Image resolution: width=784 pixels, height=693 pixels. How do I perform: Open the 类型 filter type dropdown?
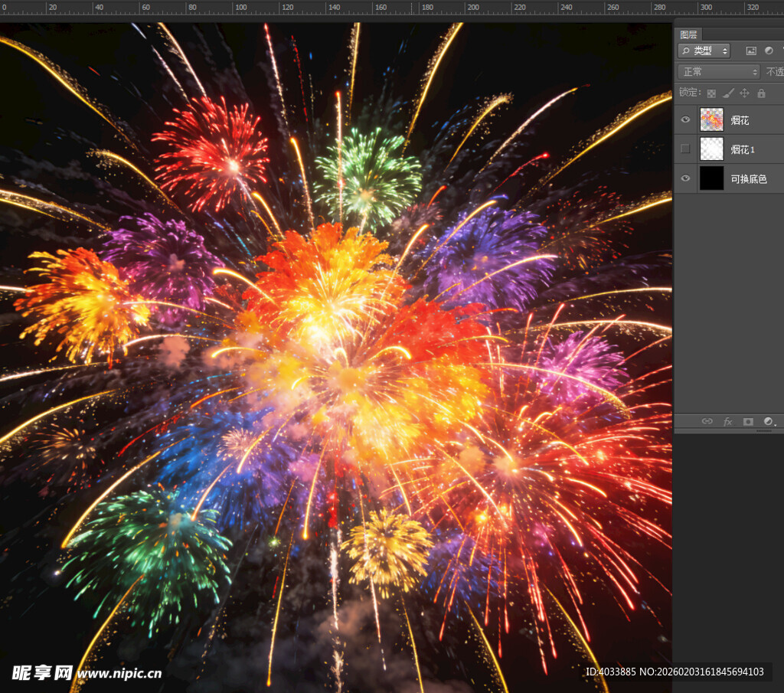click(704, 51)
